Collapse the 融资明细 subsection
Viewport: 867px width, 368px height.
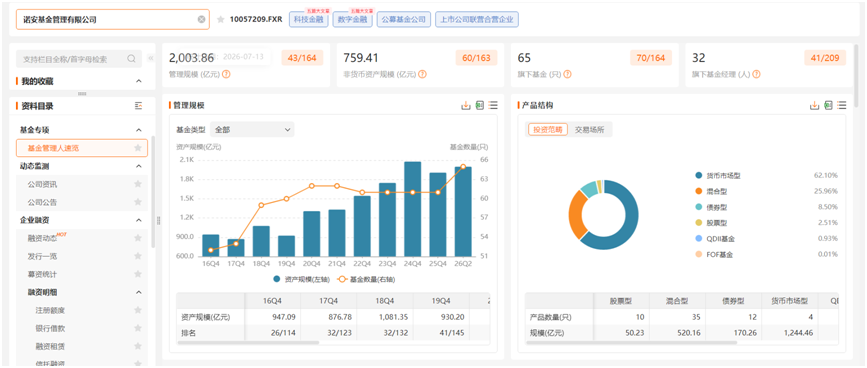(138, 292)
